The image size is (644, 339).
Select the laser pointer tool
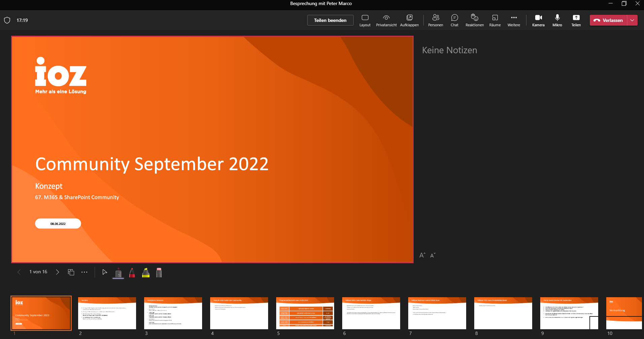point(118,273)
